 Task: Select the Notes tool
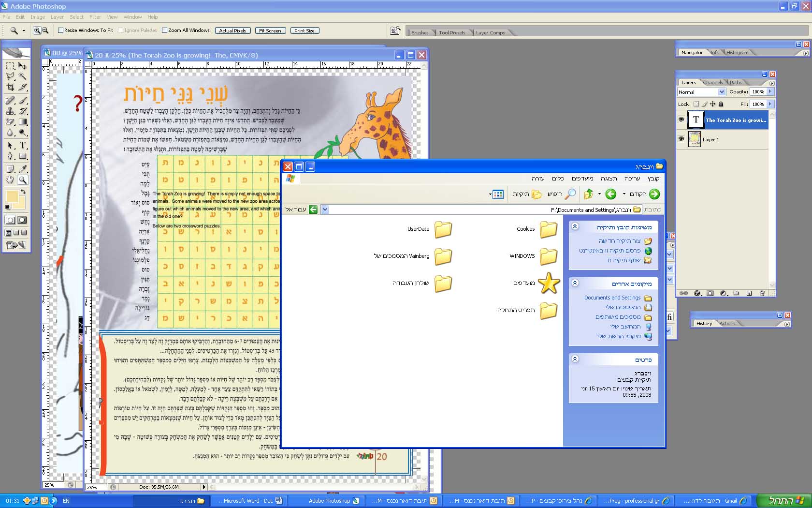10,169
